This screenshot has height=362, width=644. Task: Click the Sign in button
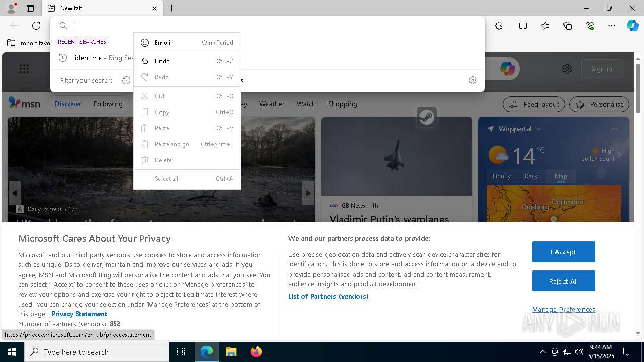602,69
